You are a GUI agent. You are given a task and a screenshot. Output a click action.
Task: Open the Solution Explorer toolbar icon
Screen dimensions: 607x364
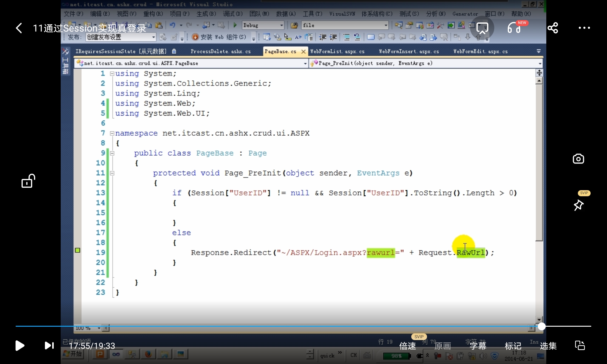398,25
